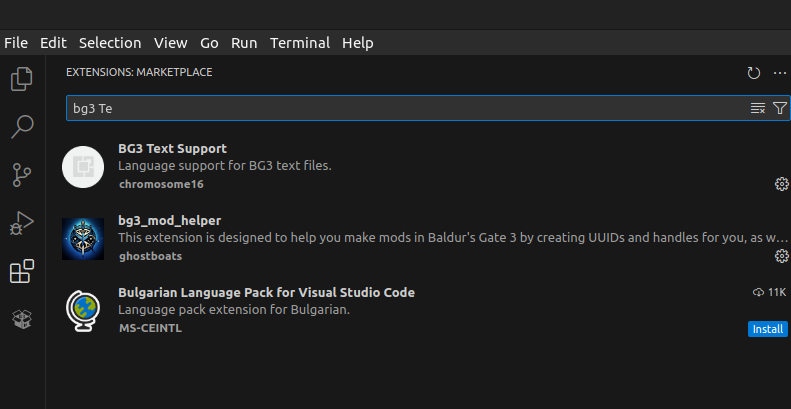Open the View menu
The height and width of the screenshot is (409, 791).
(x=171, y=43)
